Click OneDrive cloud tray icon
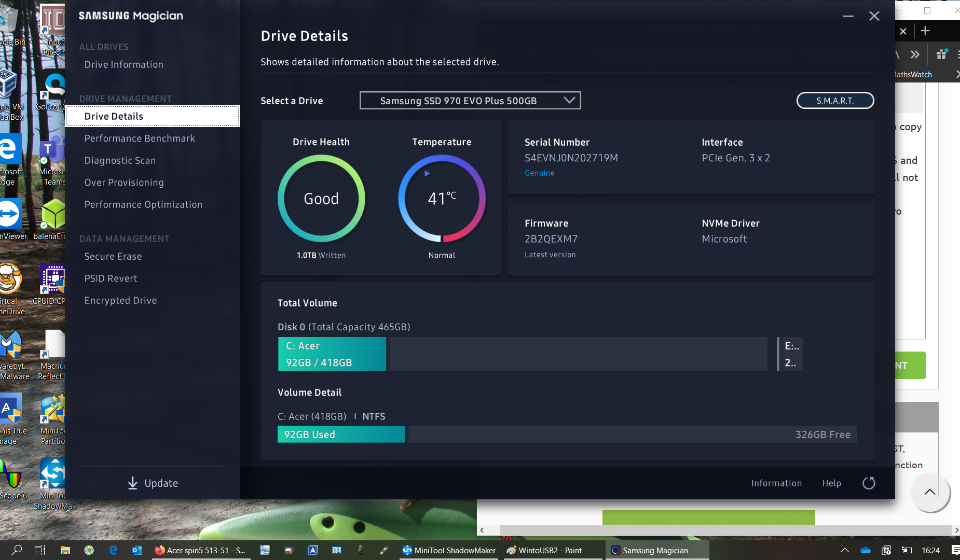 (x=866, y=550)
